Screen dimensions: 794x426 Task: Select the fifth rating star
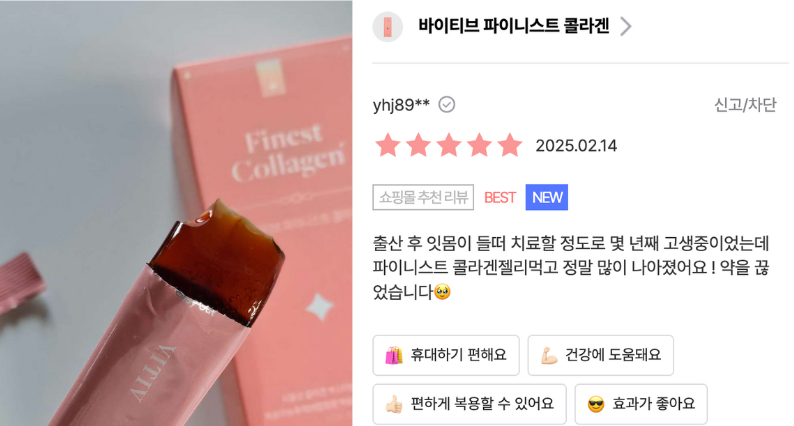pos(510,145)
